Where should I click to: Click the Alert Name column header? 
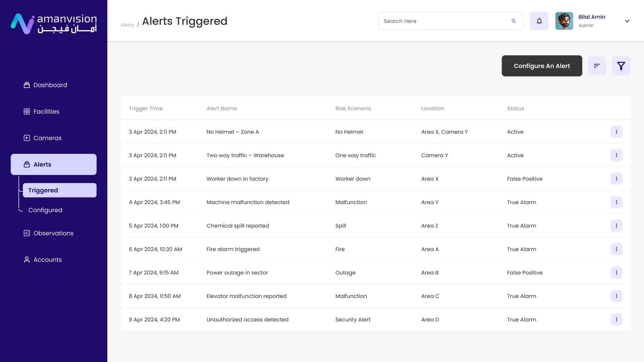pos(222,109)
